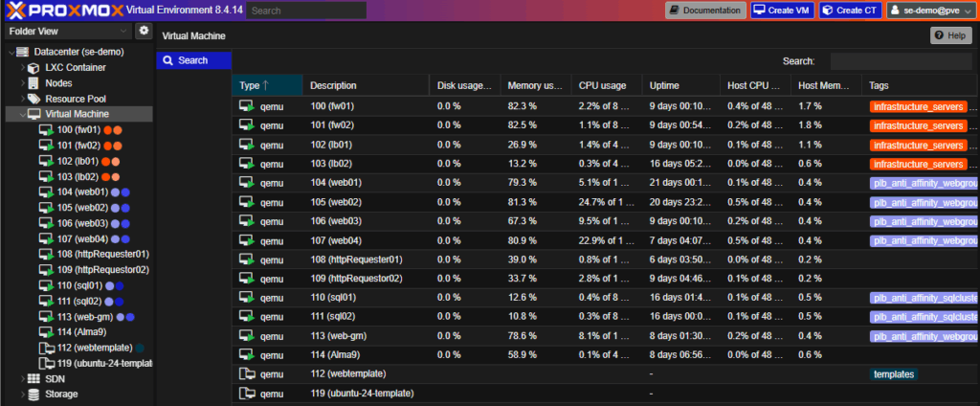
Task: Click template icon for 119 ubuntu-24-template in tree
Action: coord(46,363)
